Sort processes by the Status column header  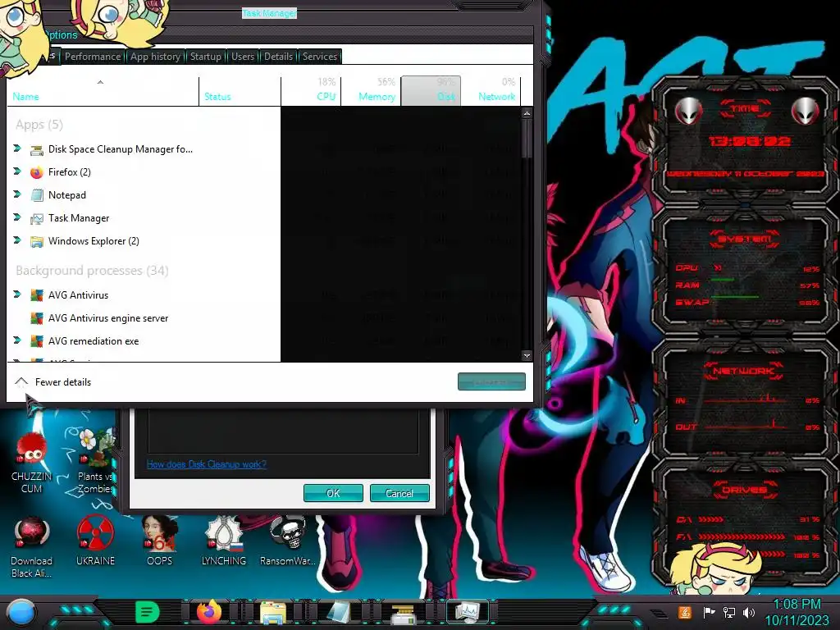[240, 90]
